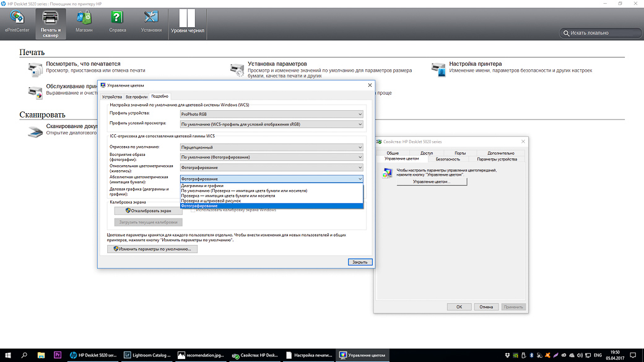
Task: Expand the Отрисовка по умолчанию dropdown
Action: (x=271, y=147)
